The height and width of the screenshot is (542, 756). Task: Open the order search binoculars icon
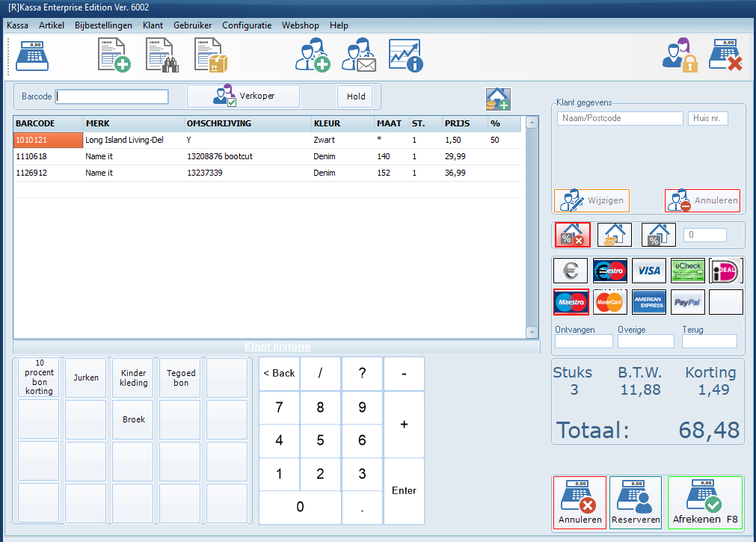coord(162,55)
